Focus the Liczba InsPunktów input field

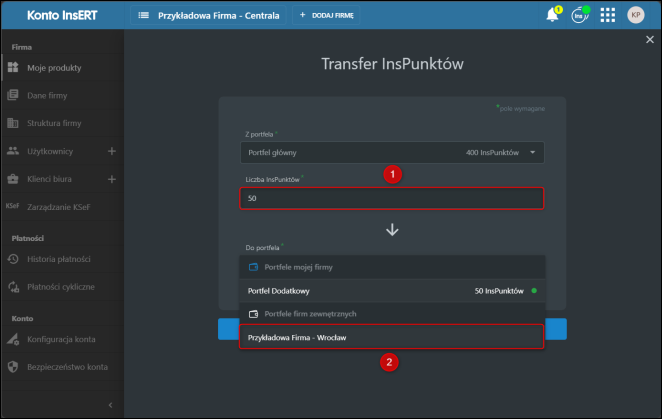coord(392,198)
